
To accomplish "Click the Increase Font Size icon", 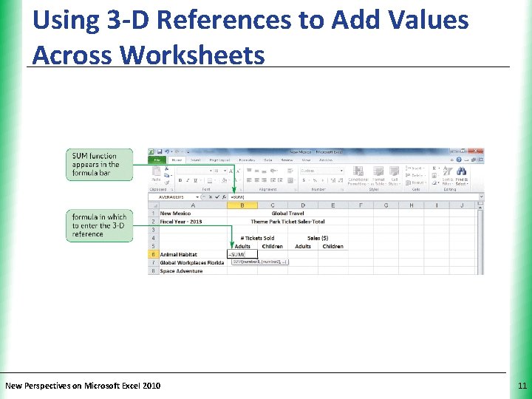I will point(231,171).
